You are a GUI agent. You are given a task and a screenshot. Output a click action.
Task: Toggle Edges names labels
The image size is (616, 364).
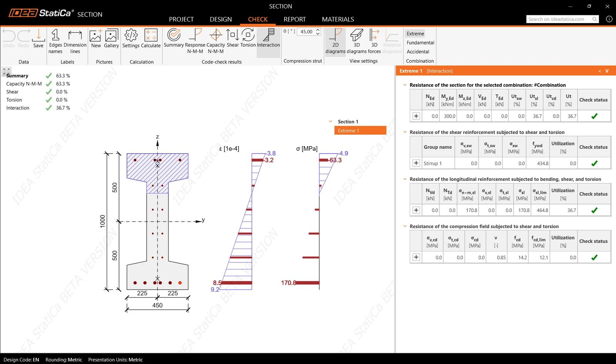[x=55, y=42]
